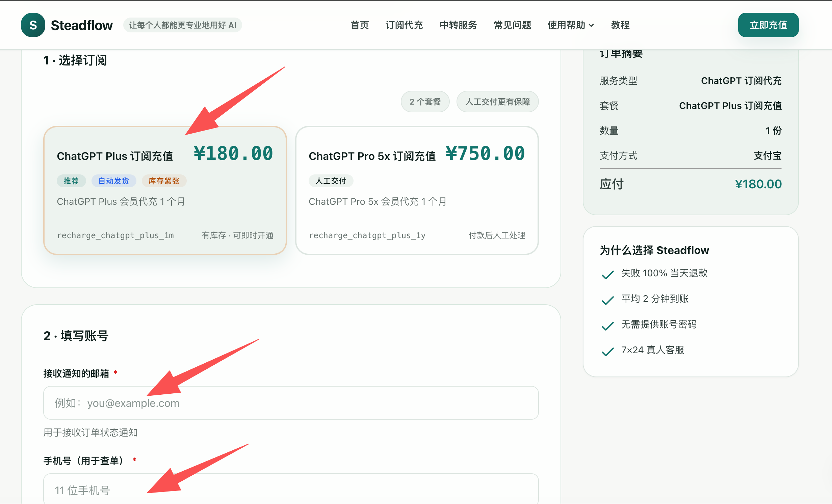
Task: Click the 用于接收订单状态通知 hint text
Action: [90, 432]
